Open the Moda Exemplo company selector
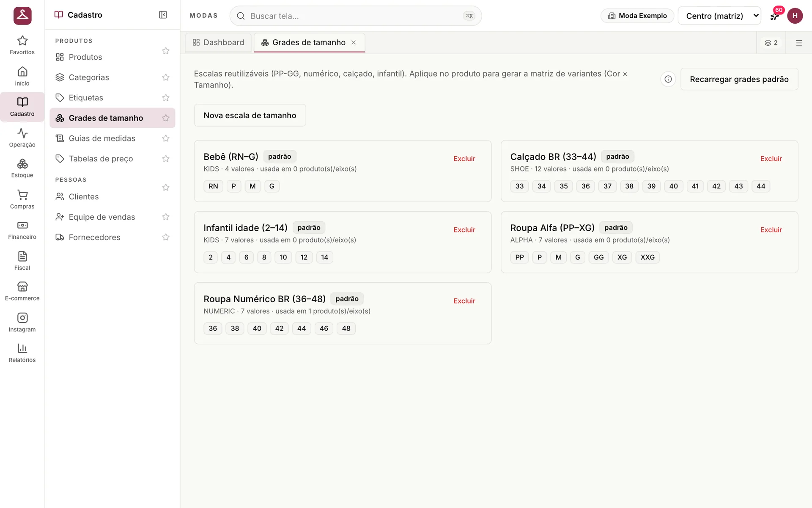Image resolution: width=812 pixels, height=508 pixels. (x=637, y=16)
